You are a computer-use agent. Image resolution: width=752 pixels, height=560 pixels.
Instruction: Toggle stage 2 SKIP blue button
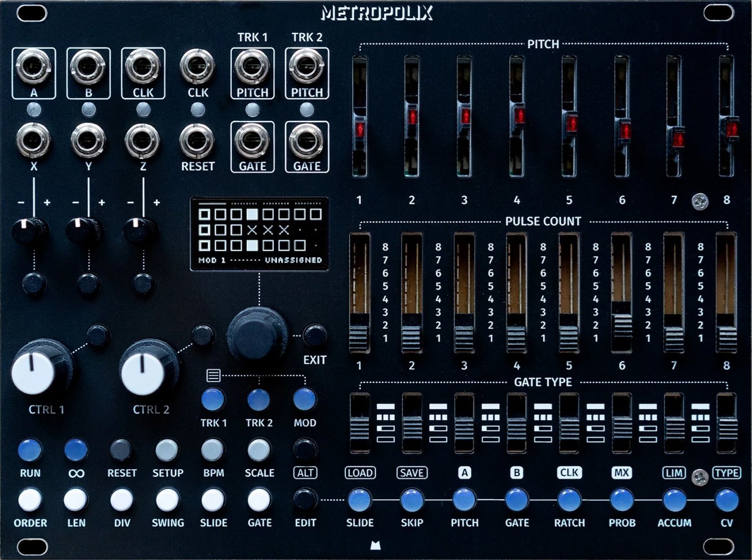pos(412,500)
